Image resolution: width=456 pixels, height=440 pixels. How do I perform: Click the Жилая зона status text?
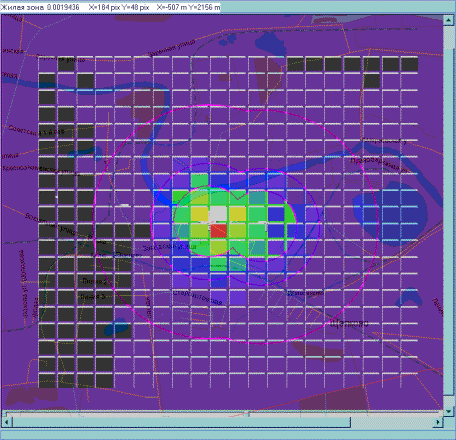(x=22, y=7)
